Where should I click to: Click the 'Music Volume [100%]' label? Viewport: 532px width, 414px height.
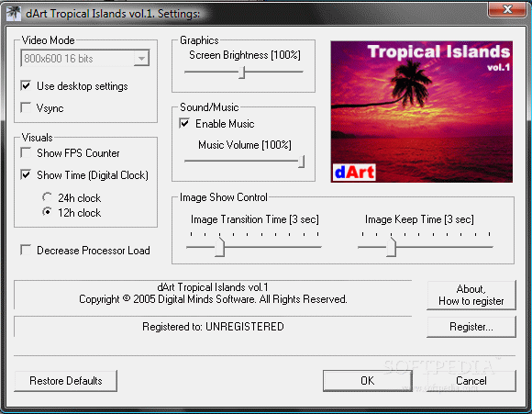point(245,145)
